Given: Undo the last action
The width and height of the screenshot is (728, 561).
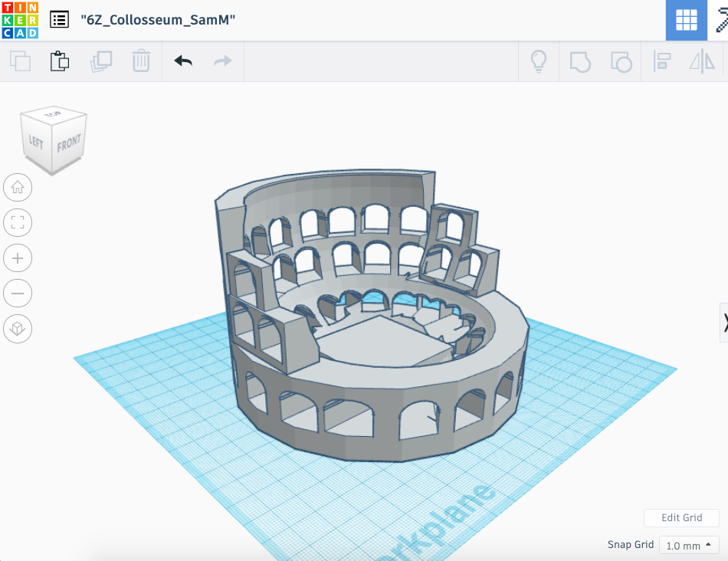Looking at the screenshot, I should (183, 61).
